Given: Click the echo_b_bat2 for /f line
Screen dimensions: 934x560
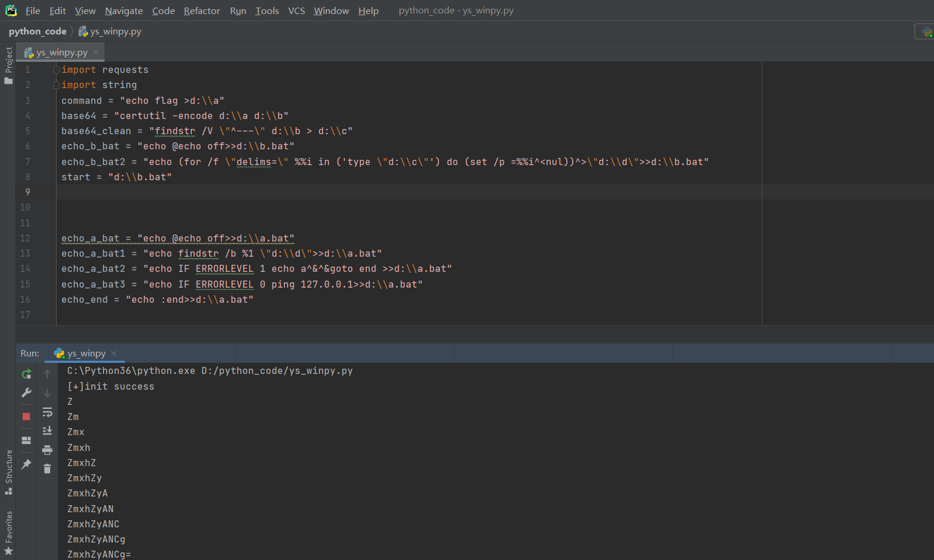Looking at the screenshot, I should (x=385, y=162).
